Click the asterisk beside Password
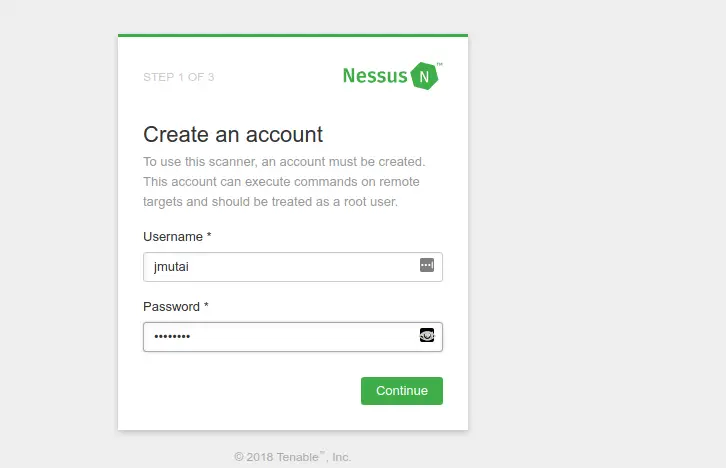726x468 pixels. [x=206, y=305]
